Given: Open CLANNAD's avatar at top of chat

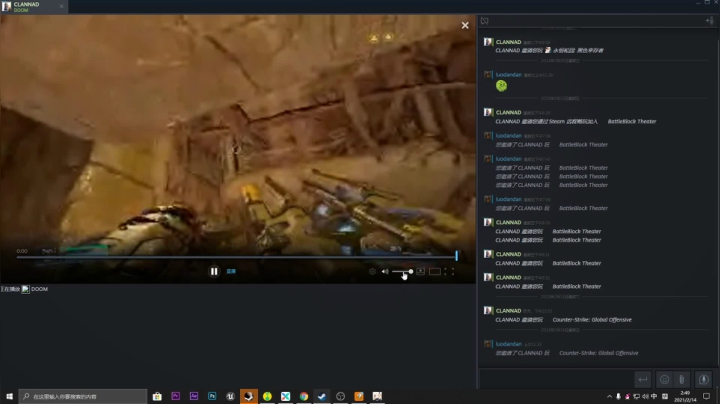Looking at the screenshot, I should (x=488, y=42).
